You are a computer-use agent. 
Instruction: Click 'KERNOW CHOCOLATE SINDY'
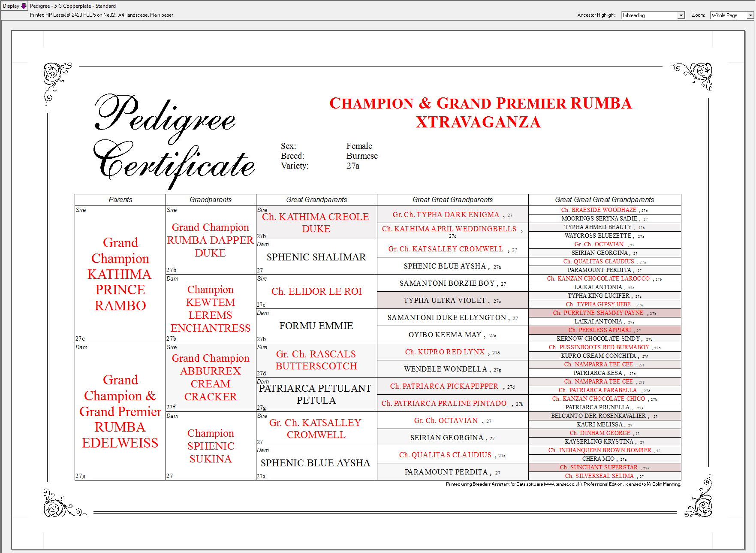(x=605, y=339)
